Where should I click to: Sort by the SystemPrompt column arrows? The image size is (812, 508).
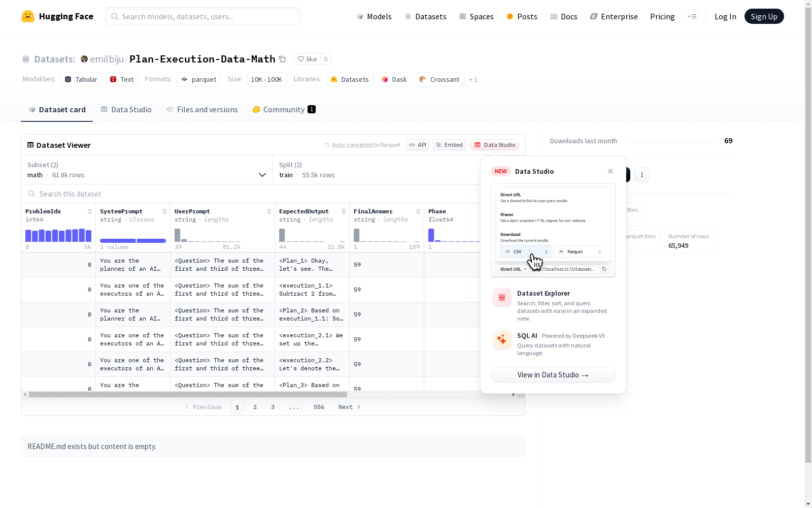click(164, 211)
